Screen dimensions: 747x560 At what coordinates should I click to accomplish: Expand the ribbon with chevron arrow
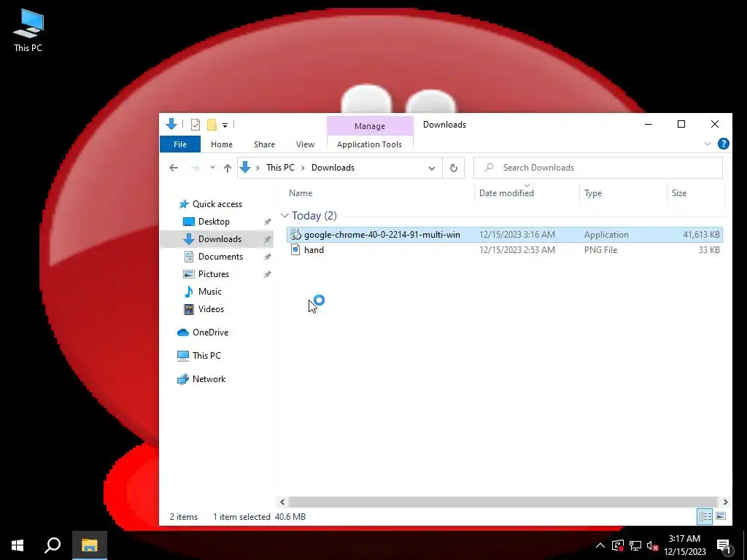708,144
